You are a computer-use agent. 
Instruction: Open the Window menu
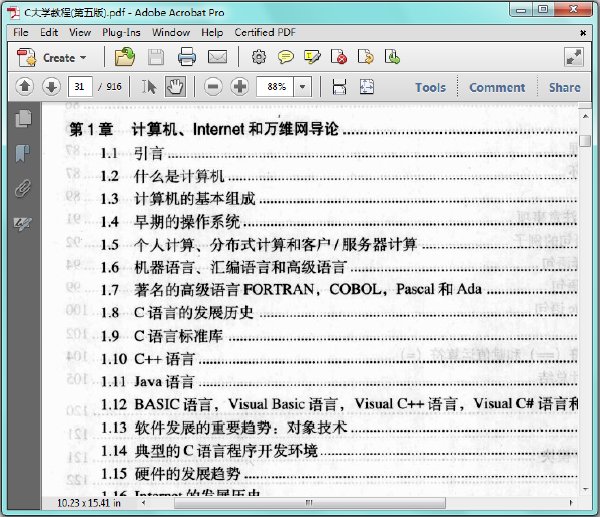[x=171, y=33]
